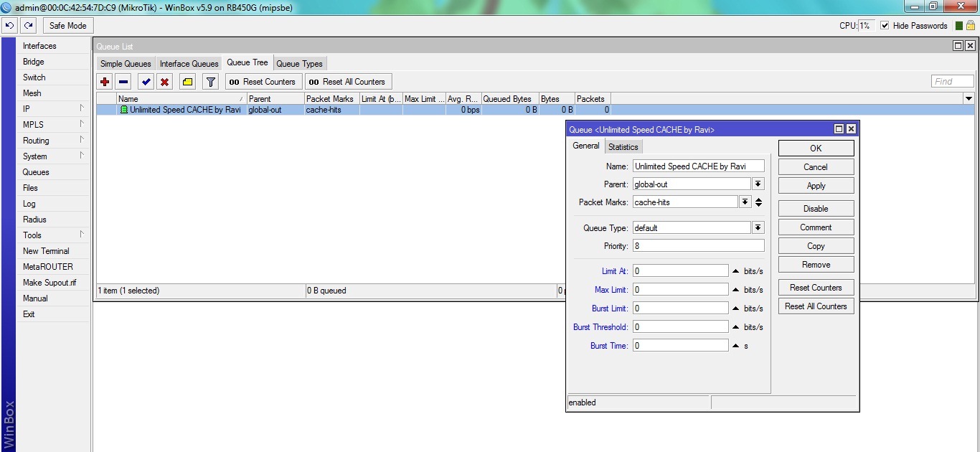Switch to the Interface Queues tab
Screen dimensions: 980x452
pyautogui.click(x=189, y=64)
